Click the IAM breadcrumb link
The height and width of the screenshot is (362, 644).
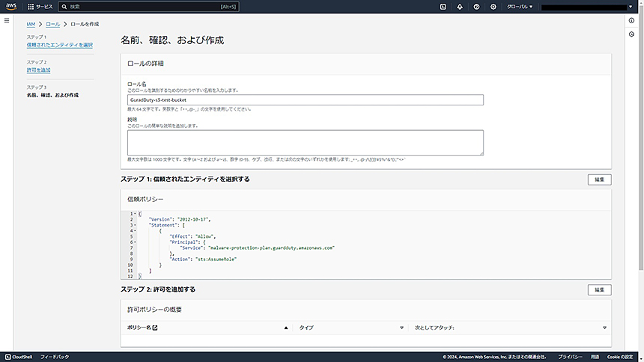(x=31, y=24)
